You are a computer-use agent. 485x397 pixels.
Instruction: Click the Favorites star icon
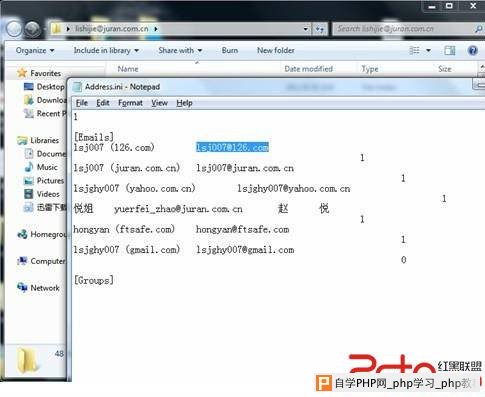pos(22,73)
